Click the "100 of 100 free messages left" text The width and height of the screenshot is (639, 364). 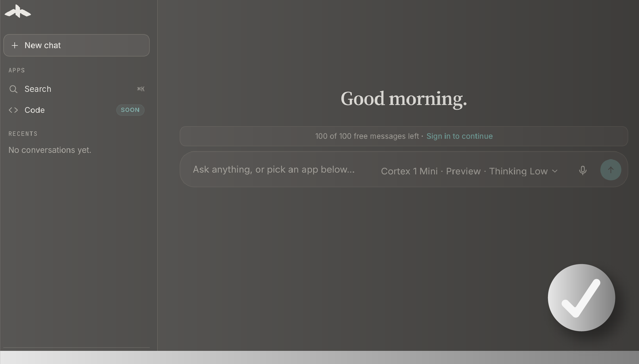point(367,136)
